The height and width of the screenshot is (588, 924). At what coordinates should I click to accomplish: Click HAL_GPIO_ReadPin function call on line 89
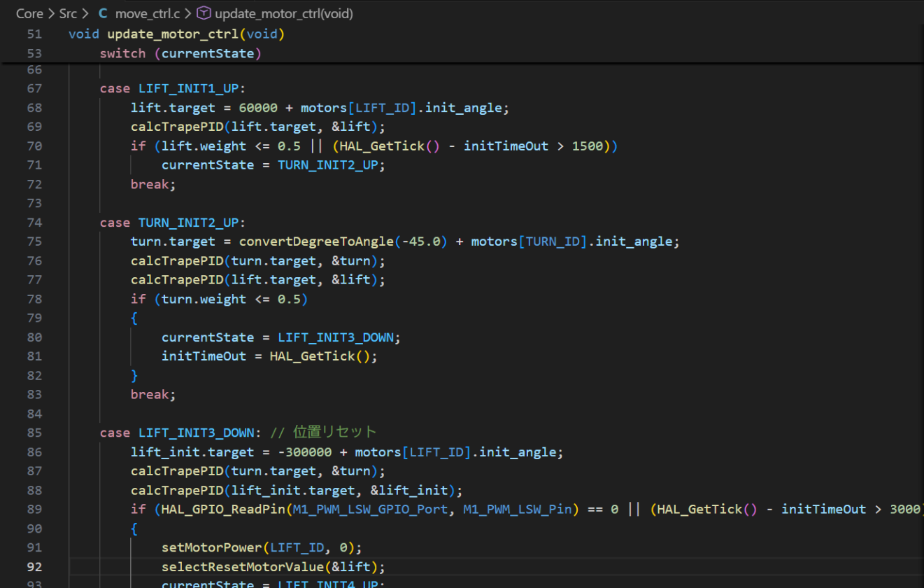click(x=223, y=510)
